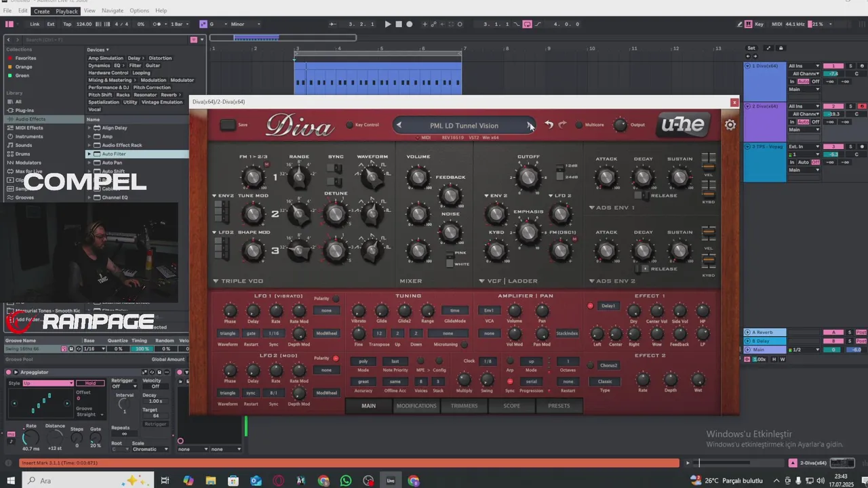868x488 pixels.
Task: Stop playback with transport Stop button
Action: [x=398, y=24]
